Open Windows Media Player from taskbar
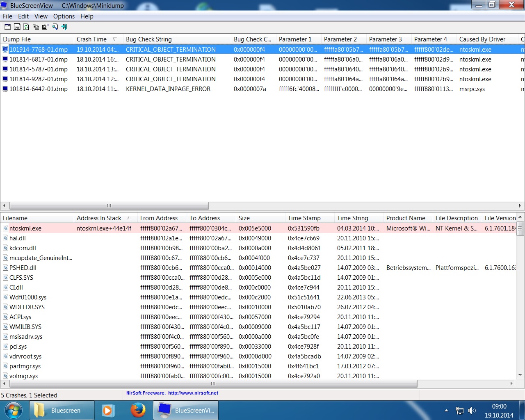 click(x=108, y=410)
